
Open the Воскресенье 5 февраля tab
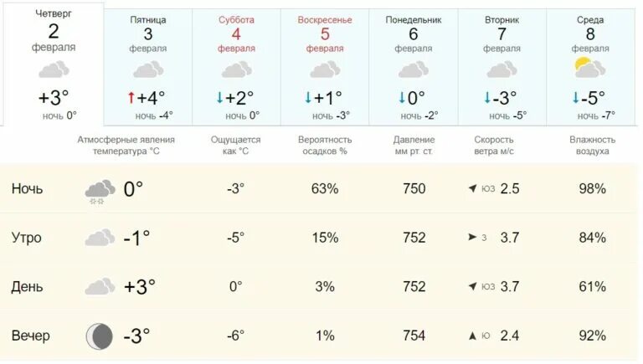[x=325, y=68]
